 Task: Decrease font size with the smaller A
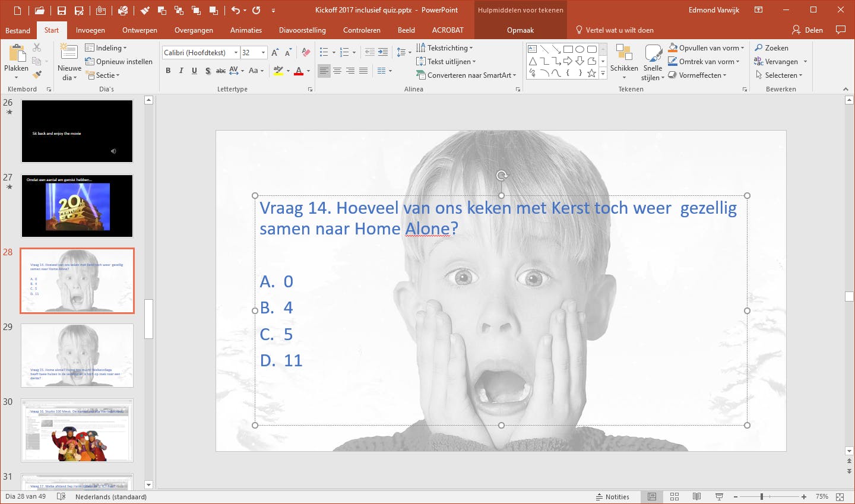[288, 53]
